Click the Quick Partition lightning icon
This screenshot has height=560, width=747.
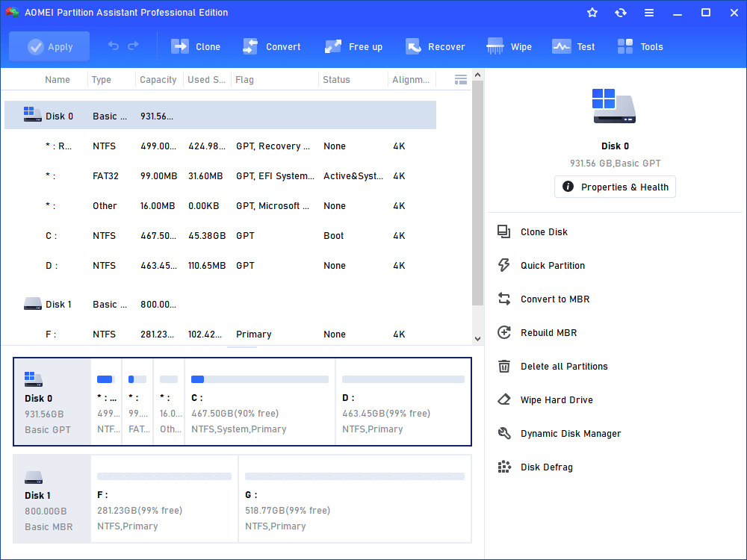tap(503, 265)
